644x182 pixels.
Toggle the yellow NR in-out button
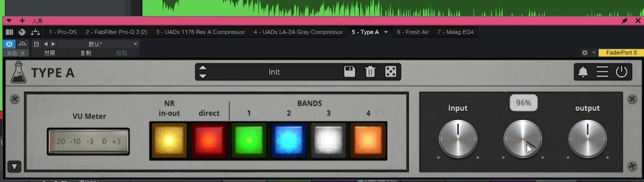point(169,140)
